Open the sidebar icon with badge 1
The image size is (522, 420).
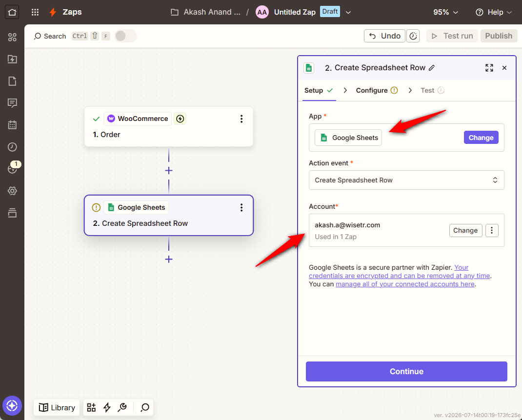click(13, 168)
